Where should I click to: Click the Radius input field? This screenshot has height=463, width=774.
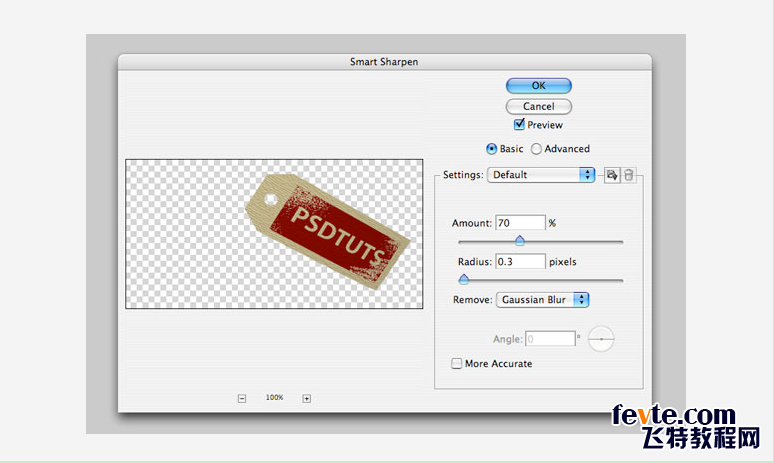520,262
